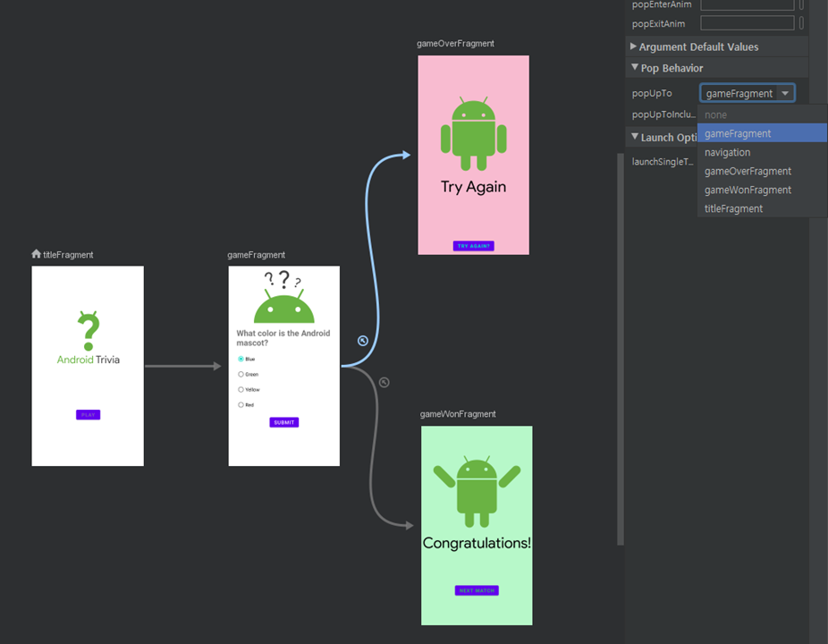The width and height of the screenshot is (828, 644).
Task: Select the titleFragment destination preview
Action: coord(88,366)
